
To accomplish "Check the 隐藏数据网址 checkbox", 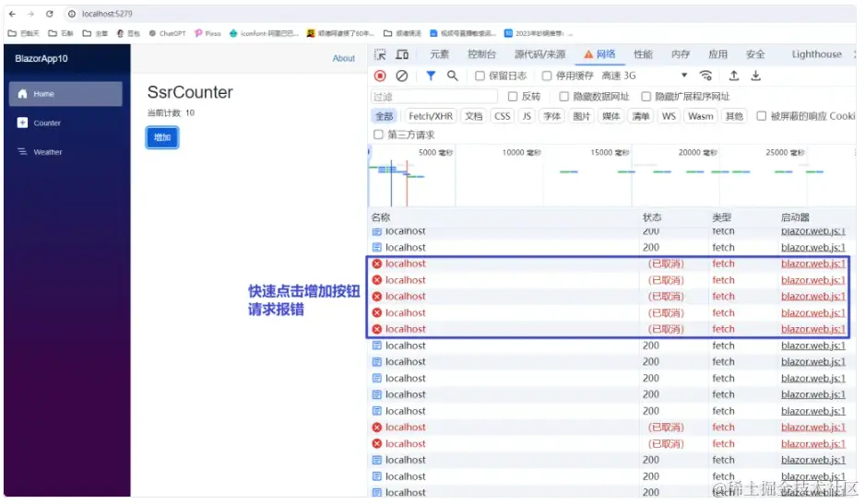I will [563, 97].
